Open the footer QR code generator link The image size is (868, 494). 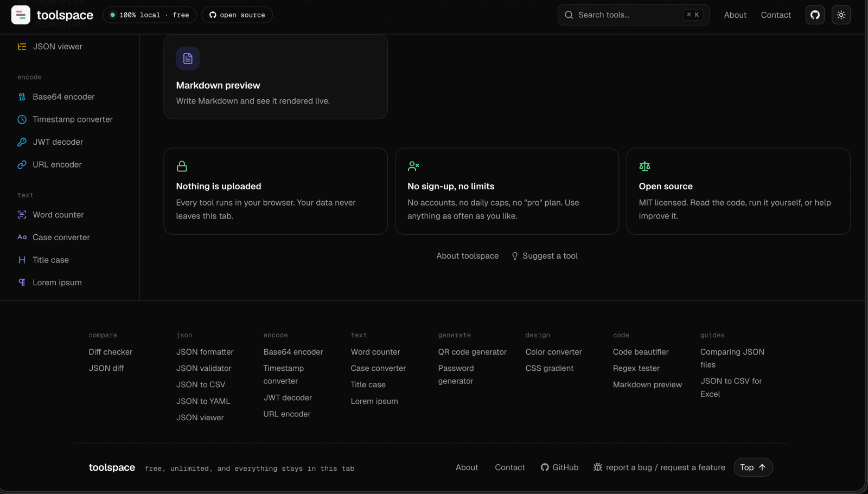click(x=472, y=352)
